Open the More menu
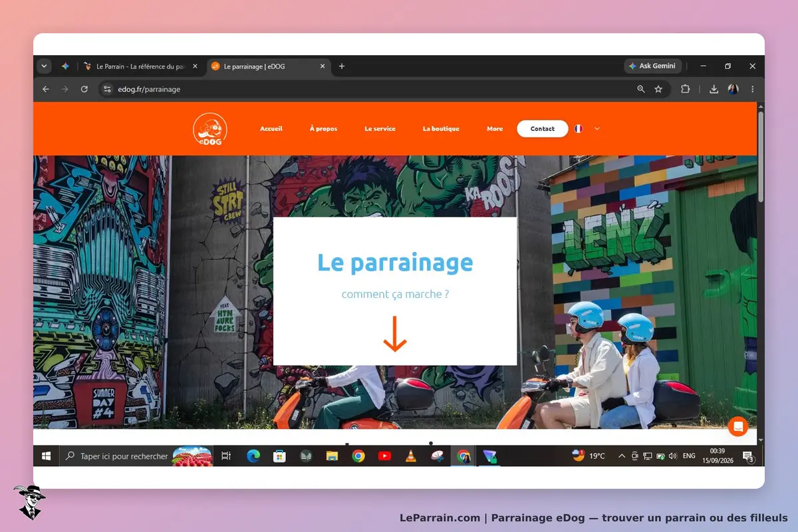 [x=495, y=129]
